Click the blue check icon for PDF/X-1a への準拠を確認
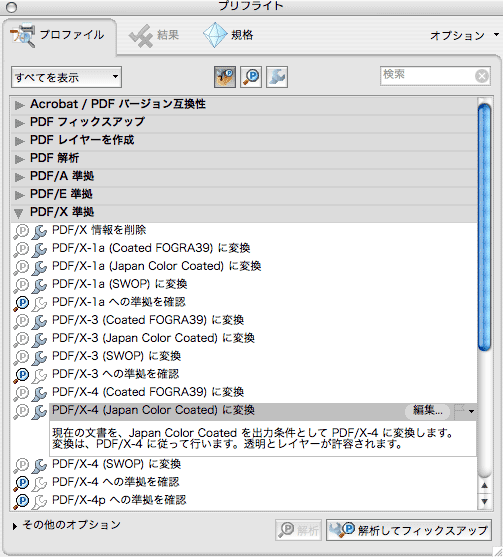 (22, 303)
